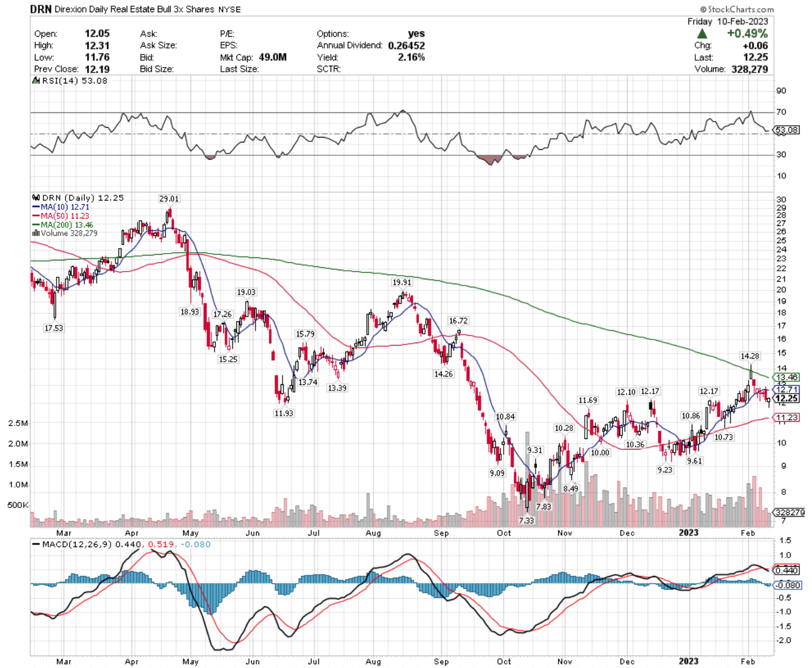This screenshot has height=668, width=812.
Task: Click the MA(10) 12.71 legend entry
Action: click(60, 208)
